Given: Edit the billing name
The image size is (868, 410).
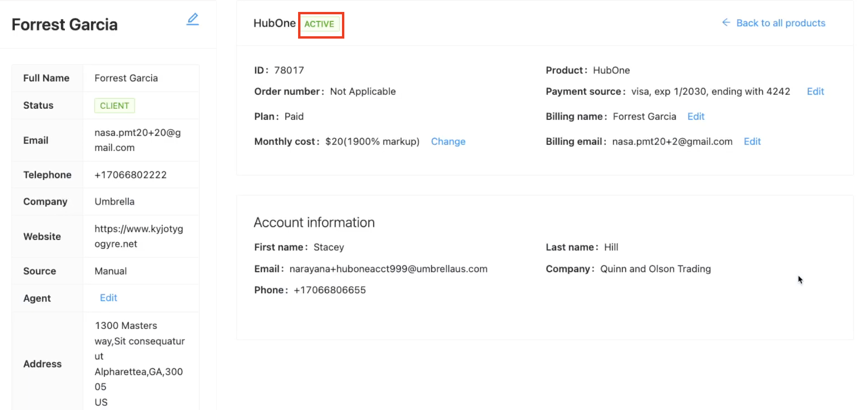Looking at the screenshot, I should click(x=696, y=116).
